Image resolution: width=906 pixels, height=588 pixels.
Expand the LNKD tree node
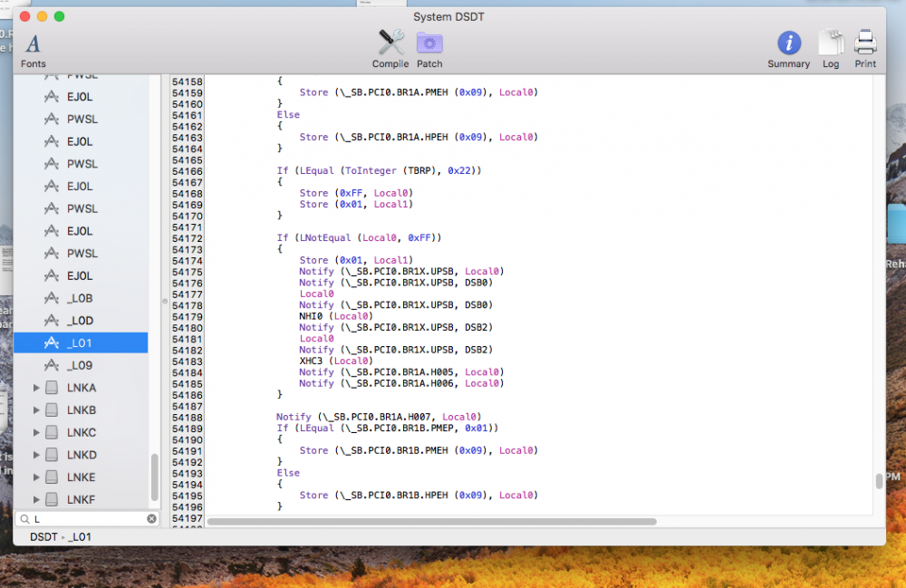[36, 455]
